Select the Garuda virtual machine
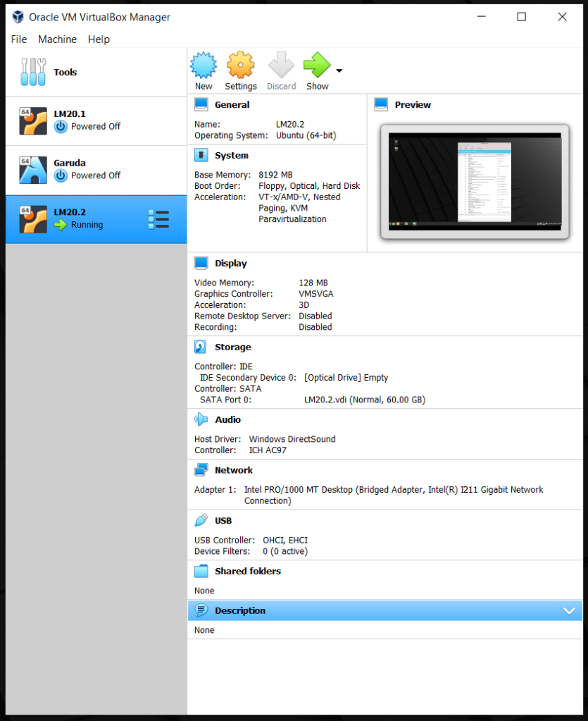588x721 pixels. (96, 170)
